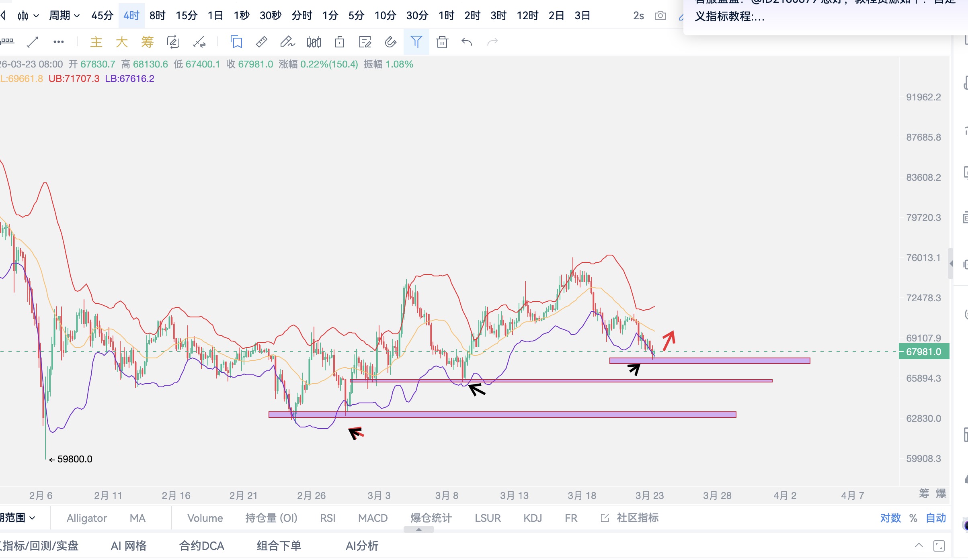Viewport: 968px width, 560px height.
Task: Select the ruler measurement tool
Action: (x=262, y=42)
